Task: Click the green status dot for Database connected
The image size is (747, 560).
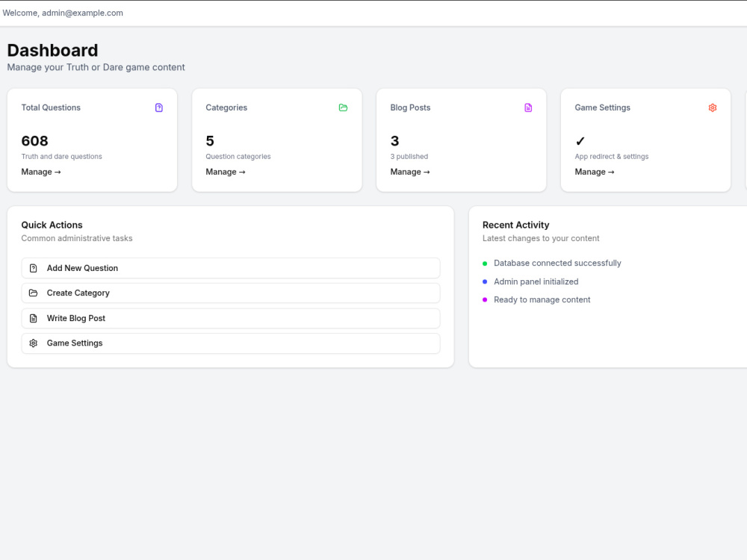Action: pos(485,264)
